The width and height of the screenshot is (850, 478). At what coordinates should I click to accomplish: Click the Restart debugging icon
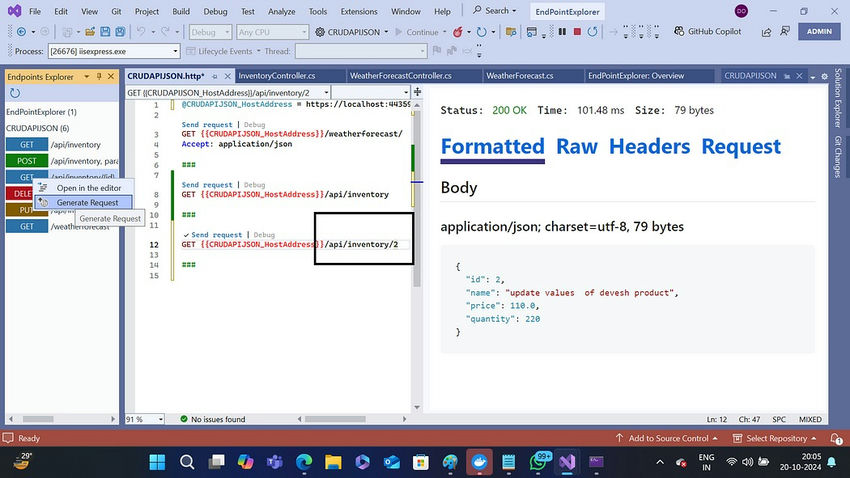pyautogui.click(x=593, y=32)
